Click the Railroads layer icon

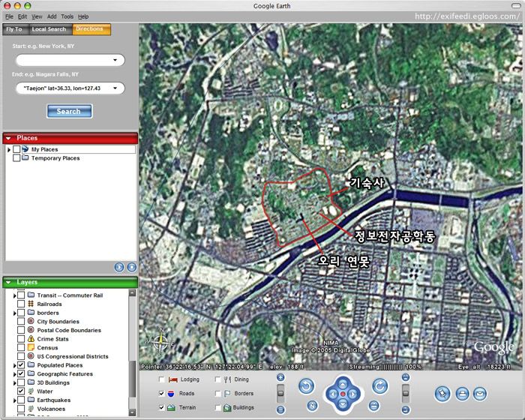[x=31, y=304]
